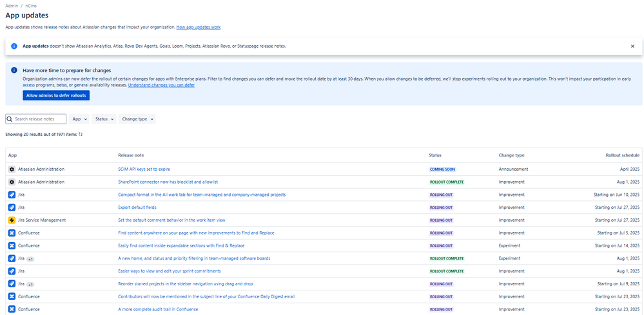The image size is (644, 315).
Task: Click Showing 20 results out of 1971 text
Action: point(41,134)
